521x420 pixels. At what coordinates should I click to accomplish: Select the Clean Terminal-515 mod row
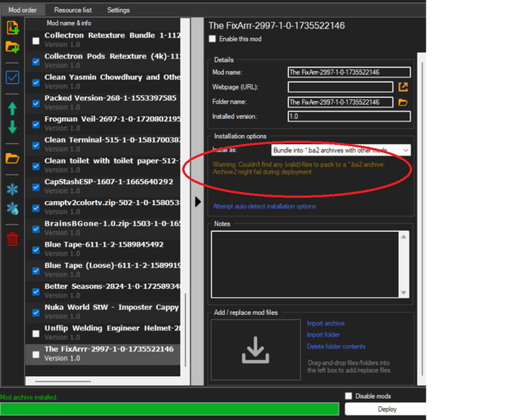coord(103,144)
